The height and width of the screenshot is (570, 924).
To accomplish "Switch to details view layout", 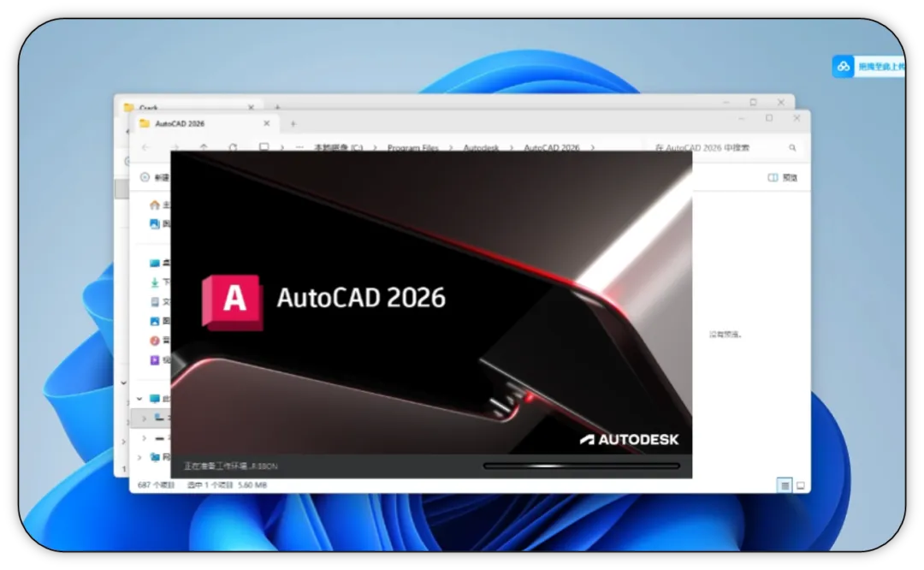I will point(785,486).
